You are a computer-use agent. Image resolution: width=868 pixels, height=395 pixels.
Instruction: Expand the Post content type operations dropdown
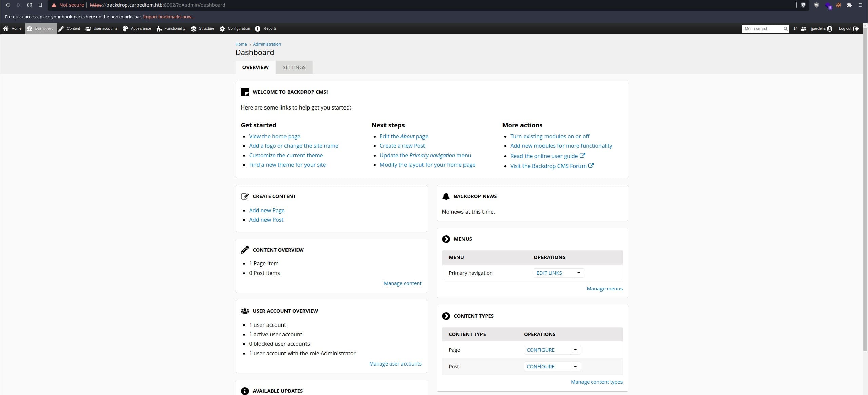click(575, 367)
